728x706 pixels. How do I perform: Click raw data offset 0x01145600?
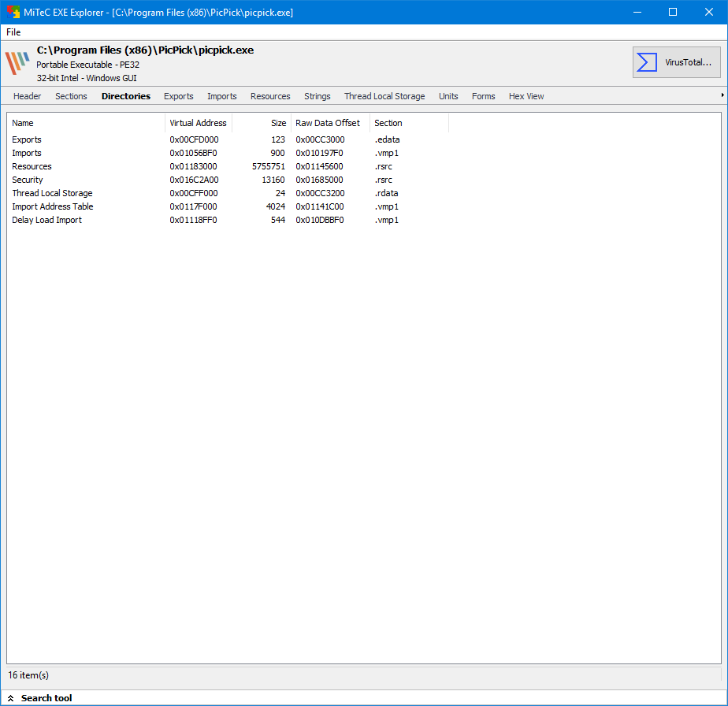click(319, 166)
